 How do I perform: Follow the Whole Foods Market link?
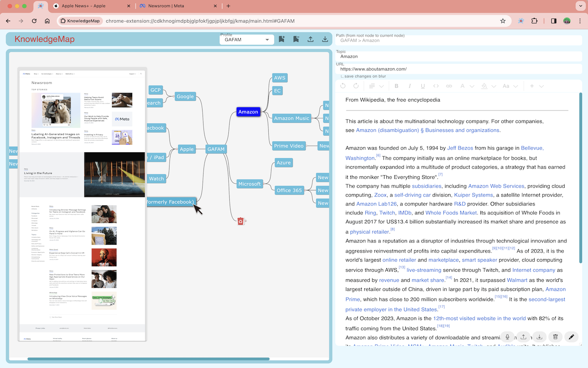pos(451,213)
